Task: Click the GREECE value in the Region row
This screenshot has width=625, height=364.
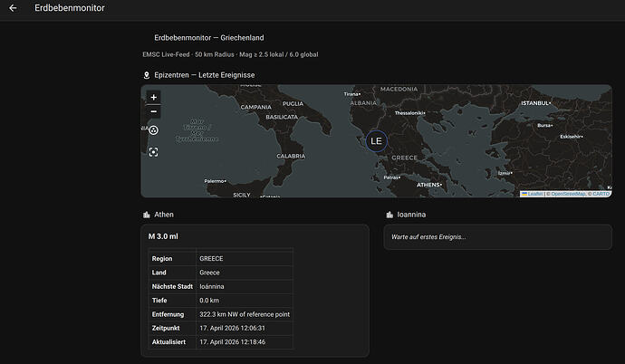Action: coord(211,259)
